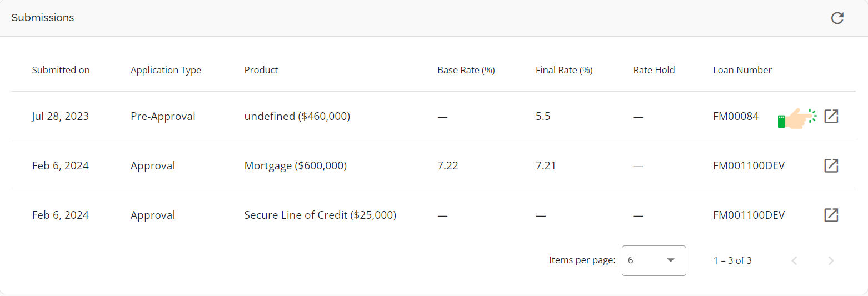Click the Submissions panel title
Viewport: 868px width, 296px height.
[43, 18]
